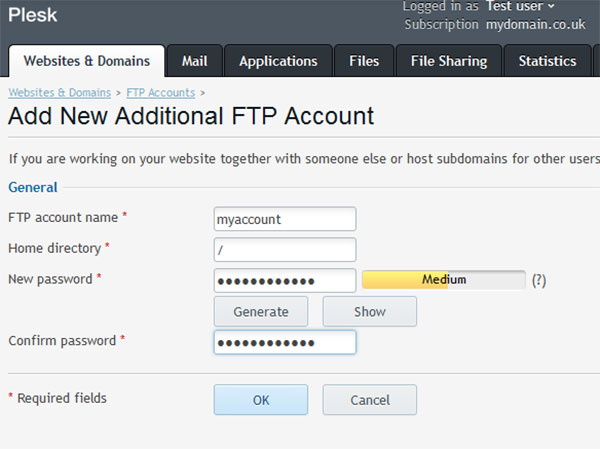
Task: Generate a random password
Action: pos(261,312)
